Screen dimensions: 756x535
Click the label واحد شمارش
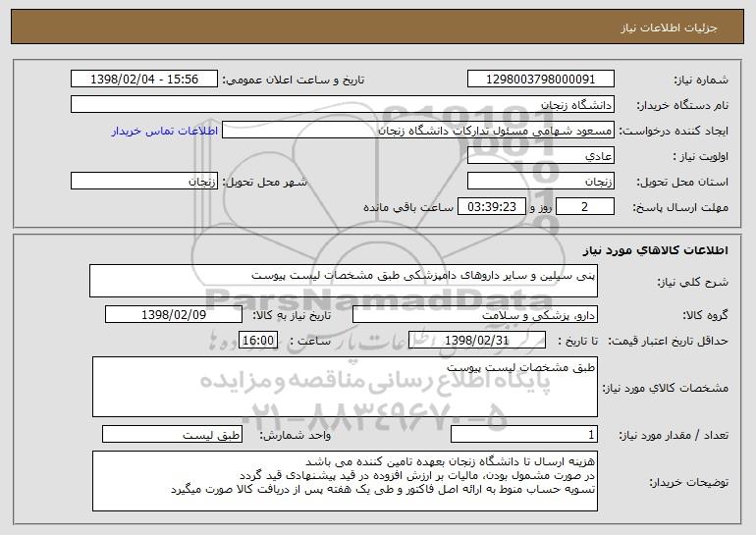click(x=296, y=435)
